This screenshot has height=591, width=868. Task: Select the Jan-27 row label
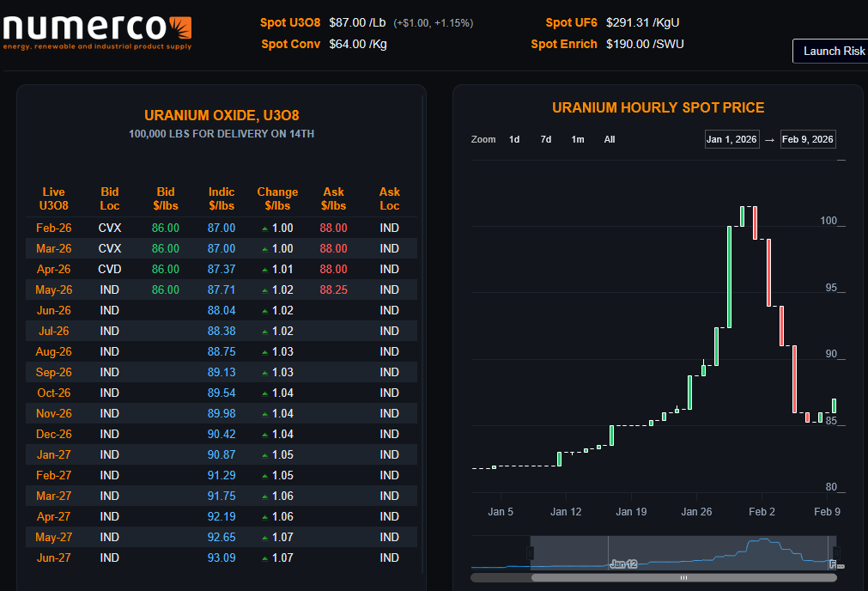(54, 454)
